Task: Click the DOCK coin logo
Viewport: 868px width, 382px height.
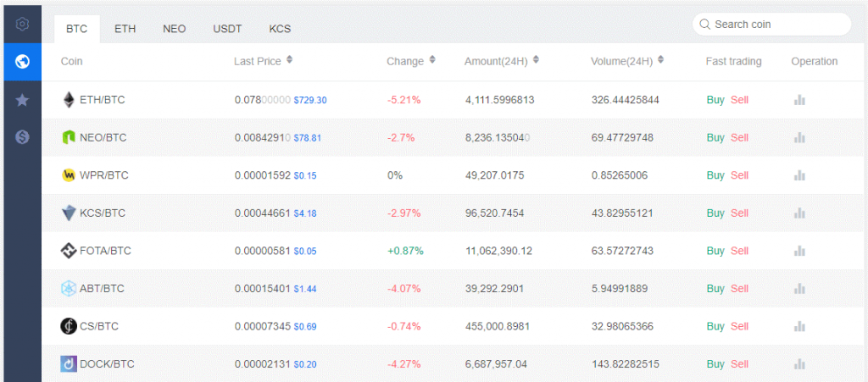Action: click(68, 363)
